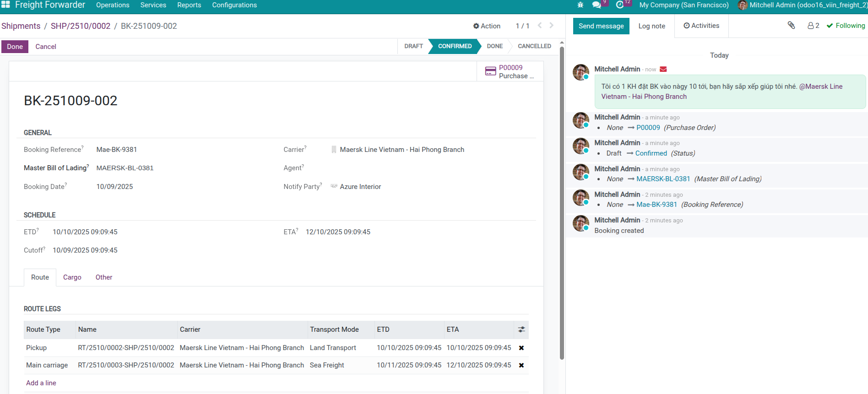Show followers list icon with count 2

[813, 26]
